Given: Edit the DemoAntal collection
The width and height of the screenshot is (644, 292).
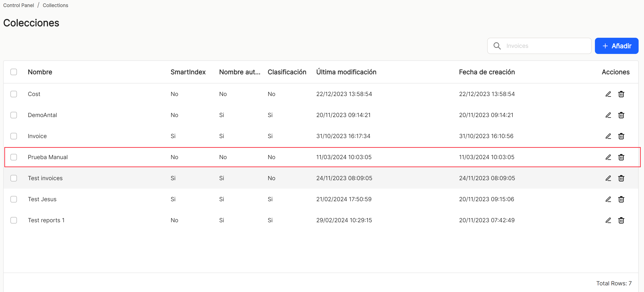Looking at the screenshot, I should click(x=608, y=115).
